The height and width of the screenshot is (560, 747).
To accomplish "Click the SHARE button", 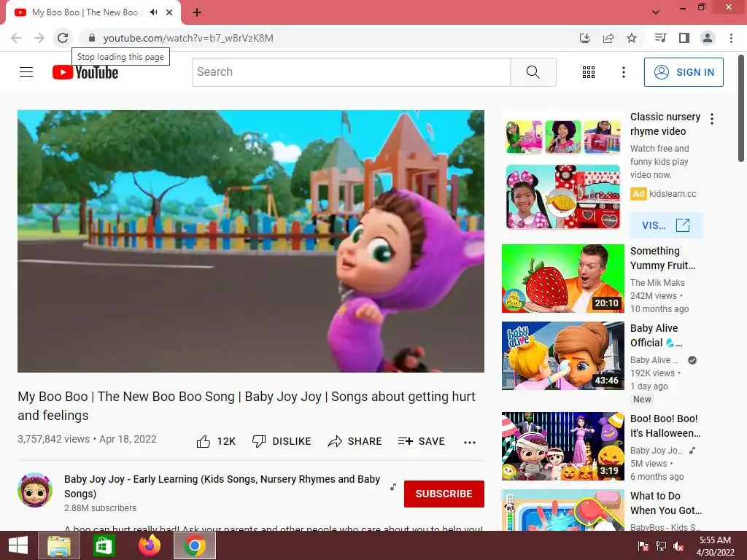I will [355, 441].
